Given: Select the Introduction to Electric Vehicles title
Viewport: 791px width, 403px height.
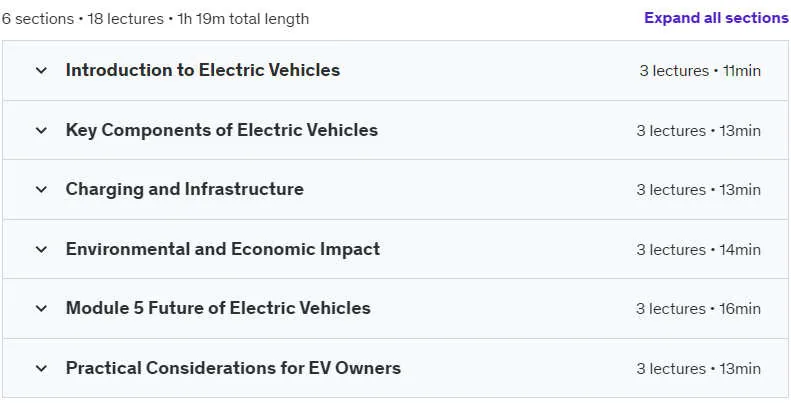Looking at the screenshot, I should point(203,70).
